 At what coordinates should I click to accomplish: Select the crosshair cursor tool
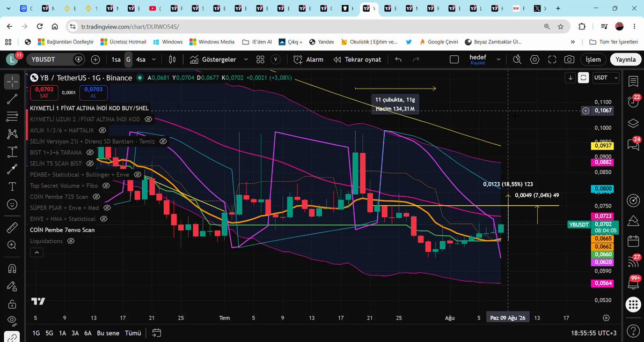[x=12, y=81]
